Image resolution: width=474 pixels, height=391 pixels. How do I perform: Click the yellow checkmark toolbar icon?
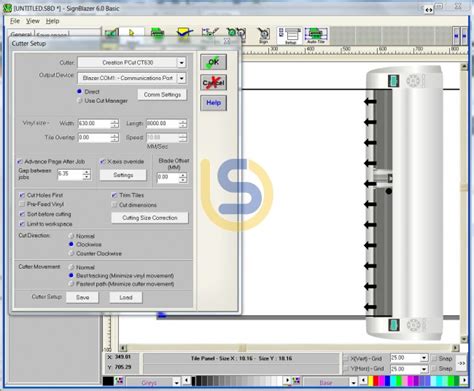tap(184, 33)
